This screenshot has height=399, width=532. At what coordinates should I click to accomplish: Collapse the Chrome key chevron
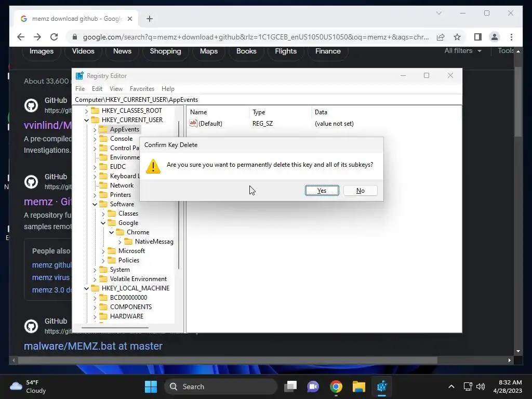112,232
